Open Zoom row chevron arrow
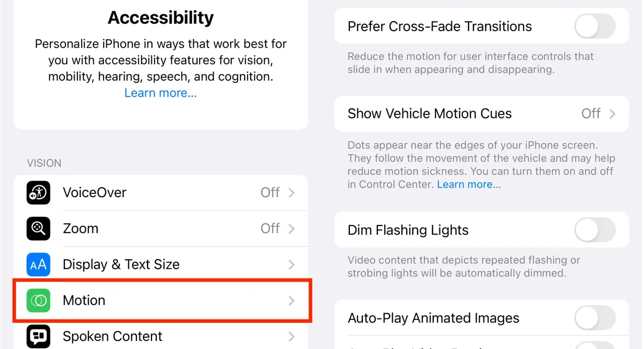This screenshot has width=644, height=349. tap(291, 229)
